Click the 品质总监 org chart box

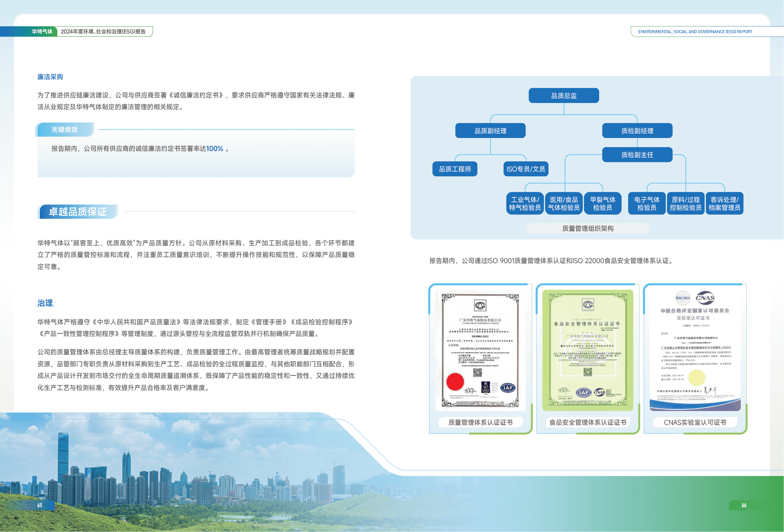[563, 96]
